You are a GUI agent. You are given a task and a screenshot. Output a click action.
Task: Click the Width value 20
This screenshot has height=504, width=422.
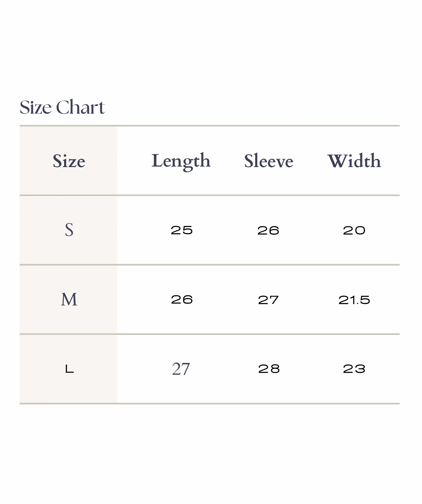(354, 230)
